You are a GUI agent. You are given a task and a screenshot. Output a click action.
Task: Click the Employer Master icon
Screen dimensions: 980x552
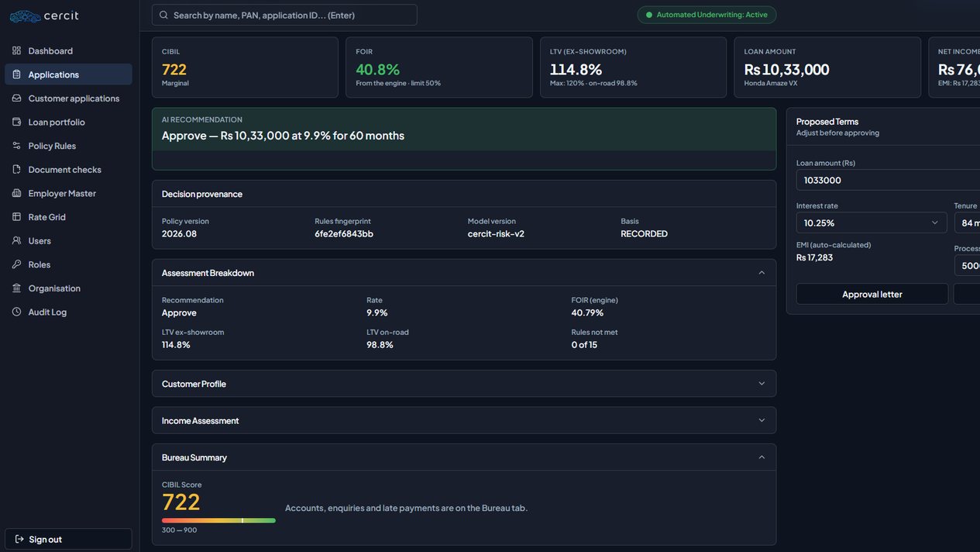pyautogui.click(x=16, y=193)
